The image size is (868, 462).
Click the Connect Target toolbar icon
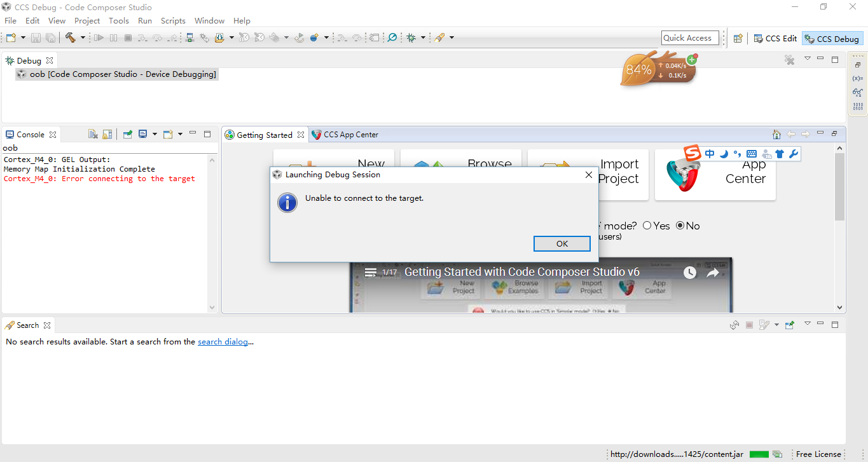coord(189,38)
